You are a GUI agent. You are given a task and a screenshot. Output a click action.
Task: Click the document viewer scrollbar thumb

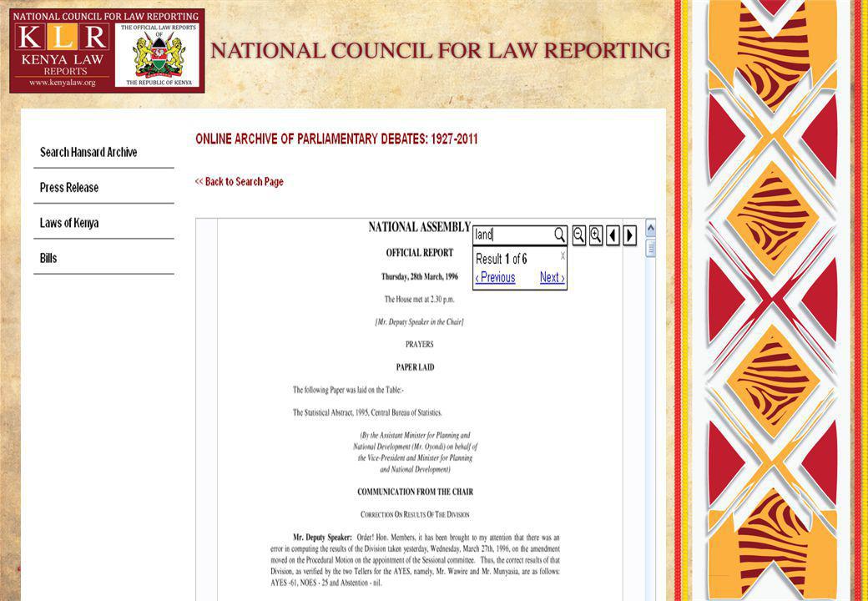point(650,249)
